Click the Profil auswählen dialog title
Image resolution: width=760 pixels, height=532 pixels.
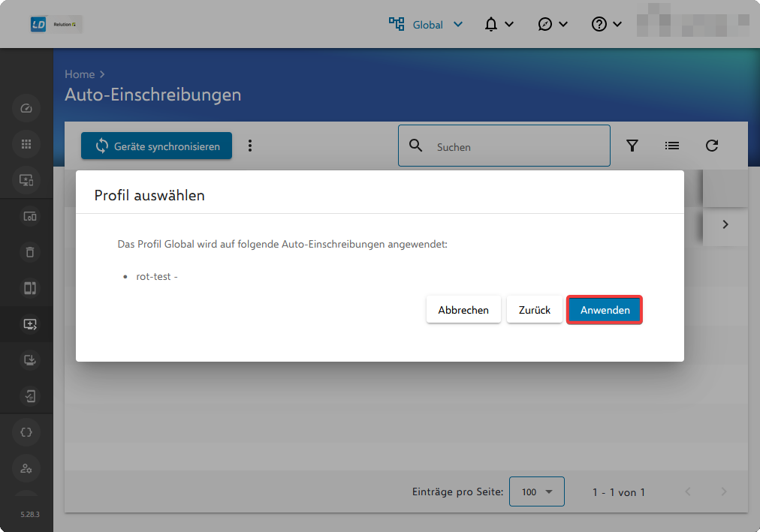[149, 195]
